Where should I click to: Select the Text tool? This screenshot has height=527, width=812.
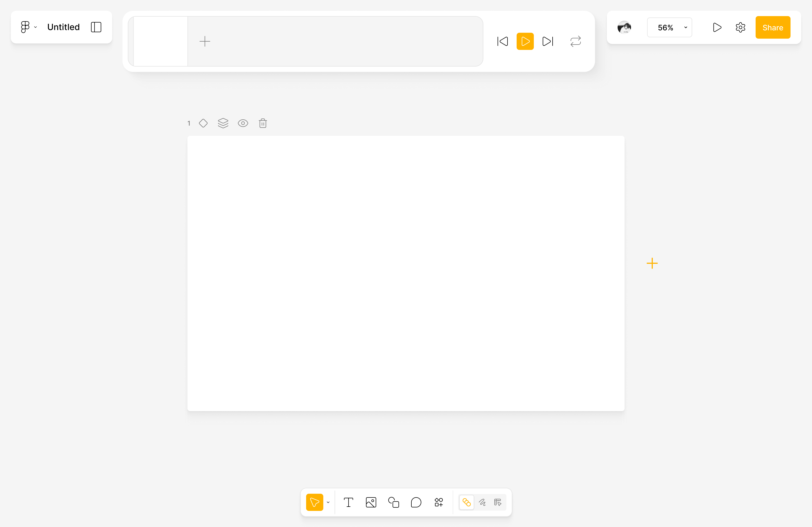(x=348, y=503)
